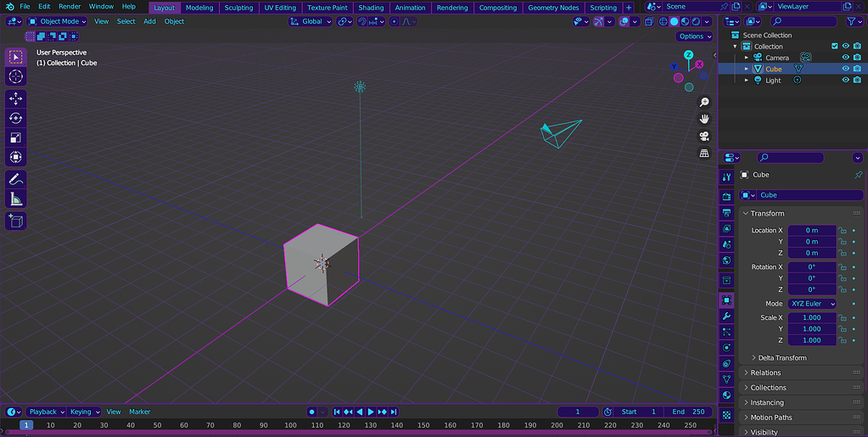The height and width of the screenshot is (437, 868).
Task: Select the Rotate tool
Action: (x=15, y=118)
